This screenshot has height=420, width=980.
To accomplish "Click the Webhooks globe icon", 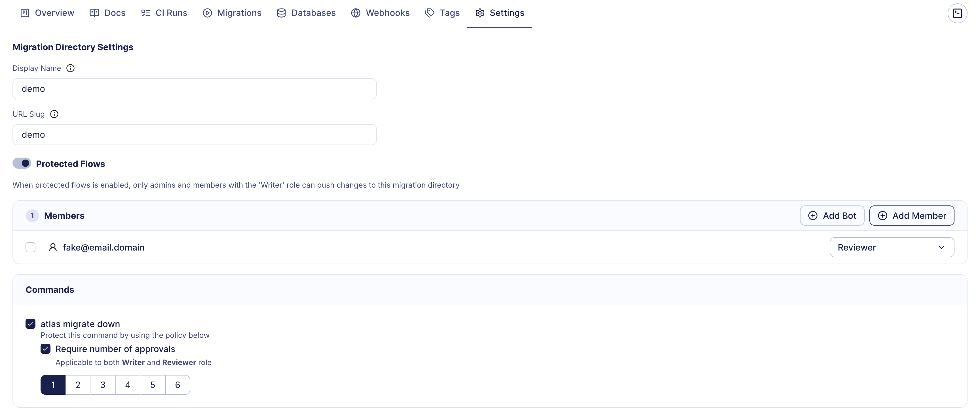I will 355,13.
